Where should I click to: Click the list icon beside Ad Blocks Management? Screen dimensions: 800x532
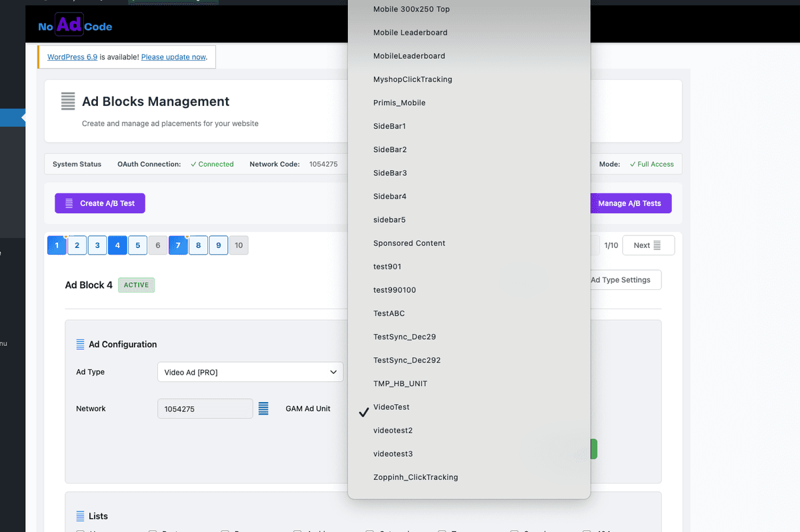(67, 101)
